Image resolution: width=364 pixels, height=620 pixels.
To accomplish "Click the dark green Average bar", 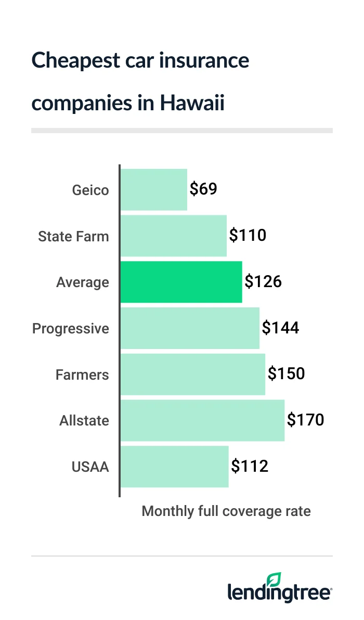I will point(181,282).
